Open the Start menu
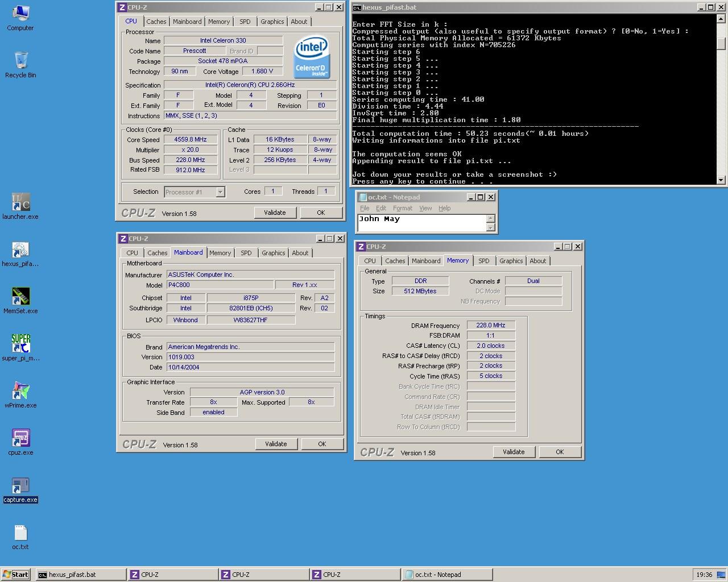Screen dimensions: 728x582 16,575
